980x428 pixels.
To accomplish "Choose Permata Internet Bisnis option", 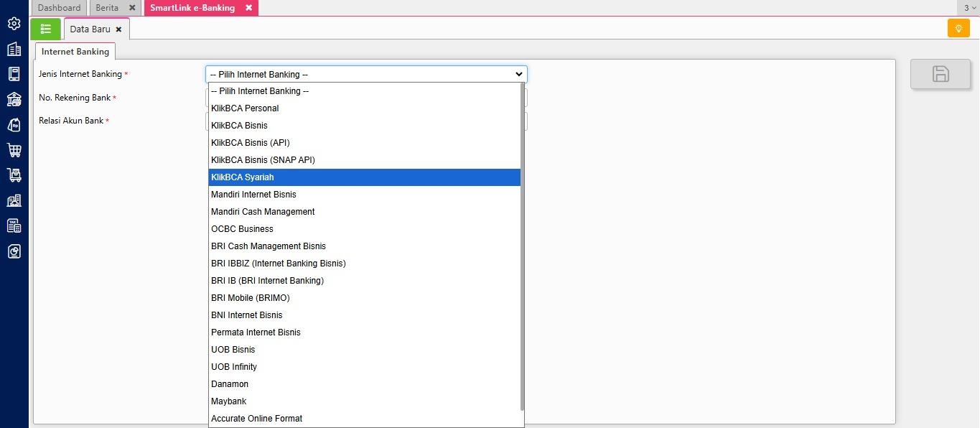I will point(365,332).
